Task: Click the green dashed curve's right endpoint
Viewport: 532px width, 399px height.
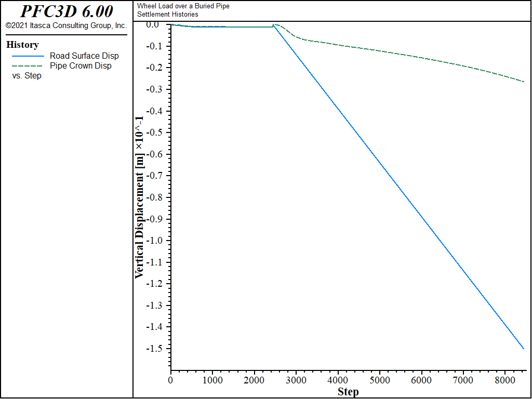Action: (524, 82)
